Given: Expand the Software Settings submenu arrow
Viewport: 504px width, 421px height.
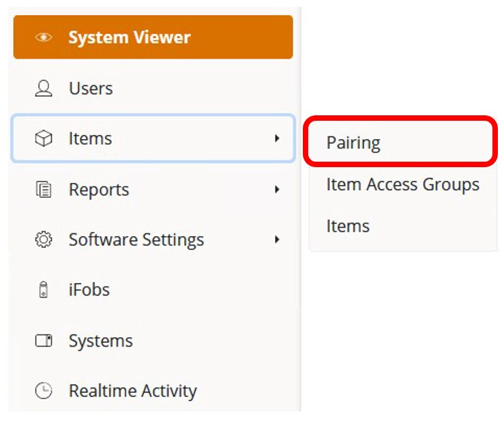Looking at the screenshot, I should 277,240.
